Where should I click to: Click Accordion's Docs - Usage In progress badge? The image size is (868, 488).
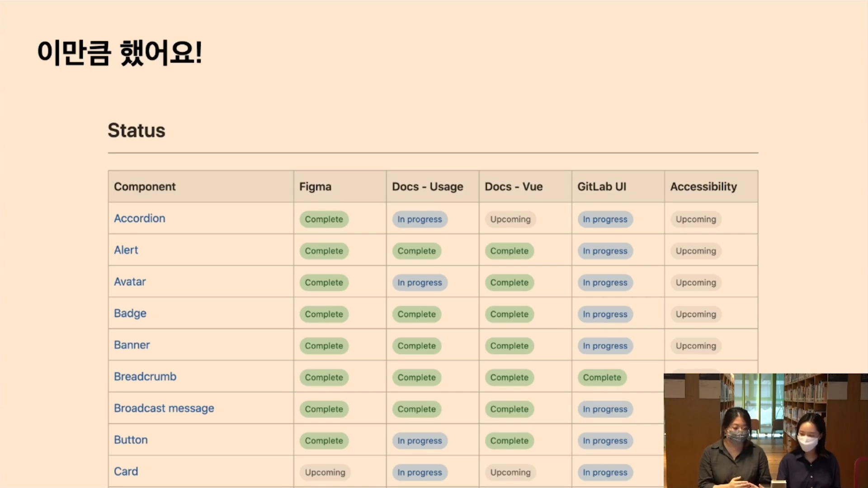coord(420,219)
